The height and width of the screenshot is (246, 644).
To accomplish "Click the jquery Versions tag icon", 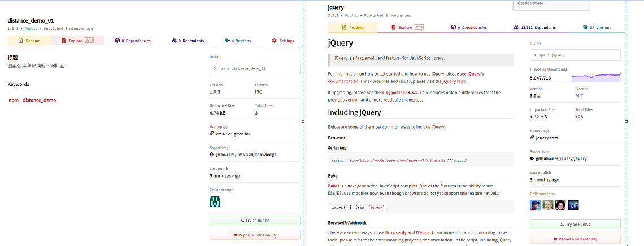I will click(x=585, y=28).
